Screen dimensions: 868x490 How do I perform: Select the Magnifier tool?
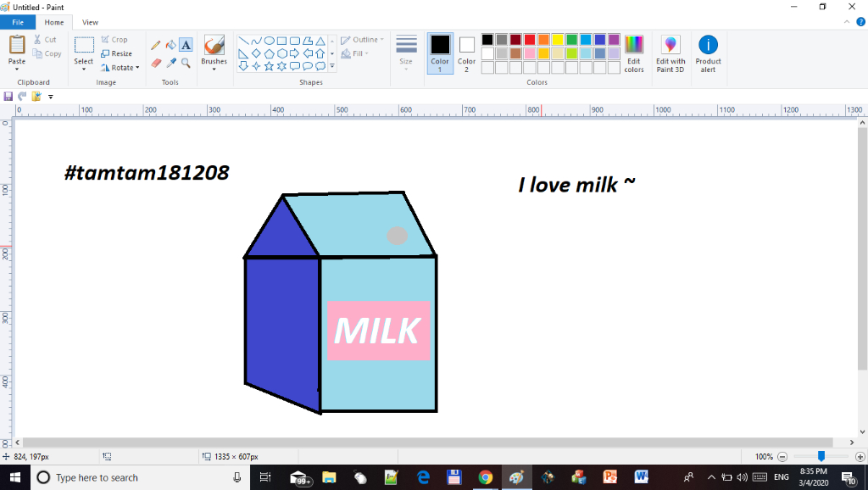coord(186,63)
